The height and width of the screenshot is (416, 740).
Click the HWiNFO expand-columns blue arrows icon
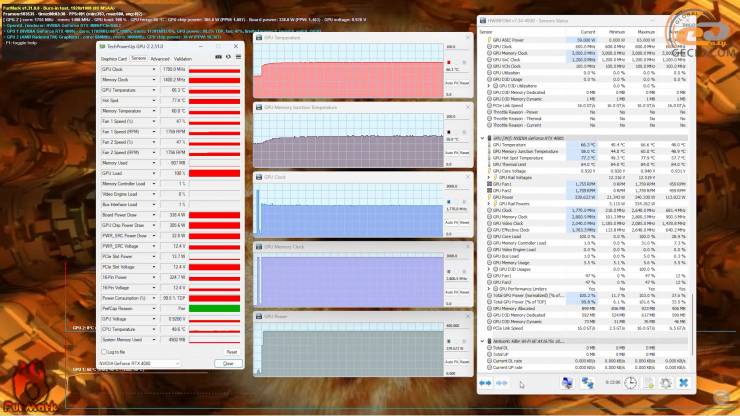485,383
